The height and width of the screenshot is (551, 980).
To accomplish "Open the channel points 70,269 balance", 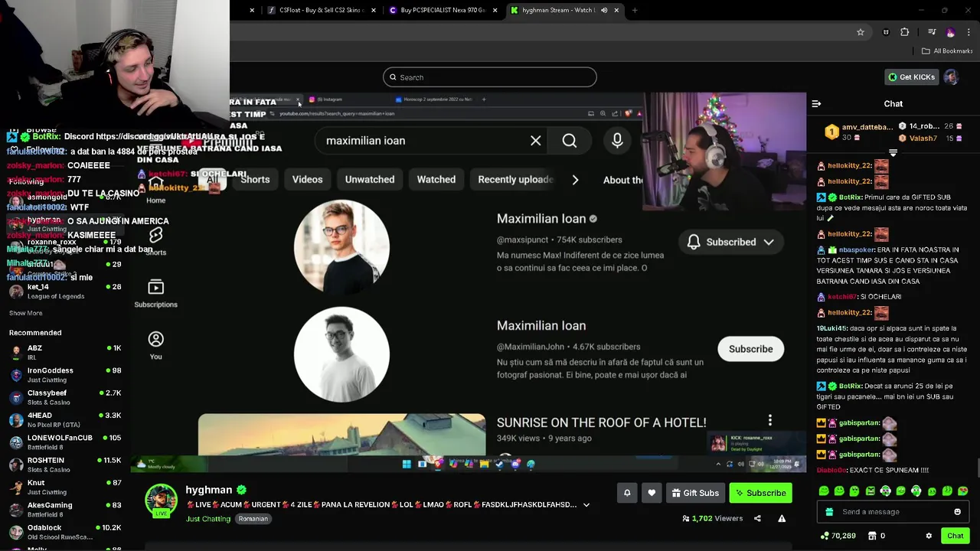I will tap(838, 536).
